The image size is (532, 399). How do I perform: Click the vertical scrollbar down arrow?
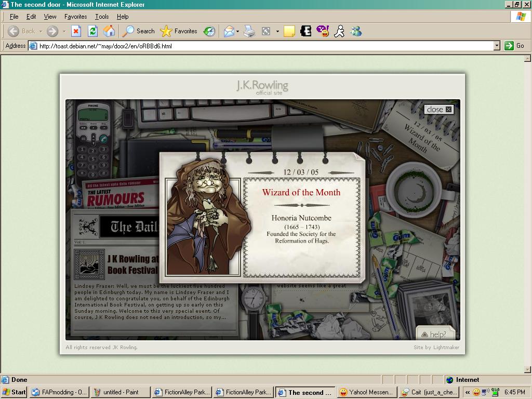[x=527, y=369]
